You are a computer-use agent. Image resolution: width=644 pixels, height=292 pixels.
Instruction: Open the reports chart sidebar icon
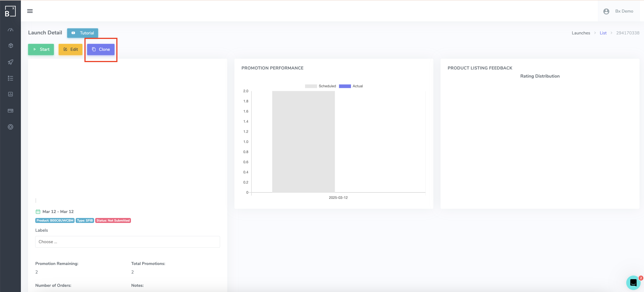11,94
